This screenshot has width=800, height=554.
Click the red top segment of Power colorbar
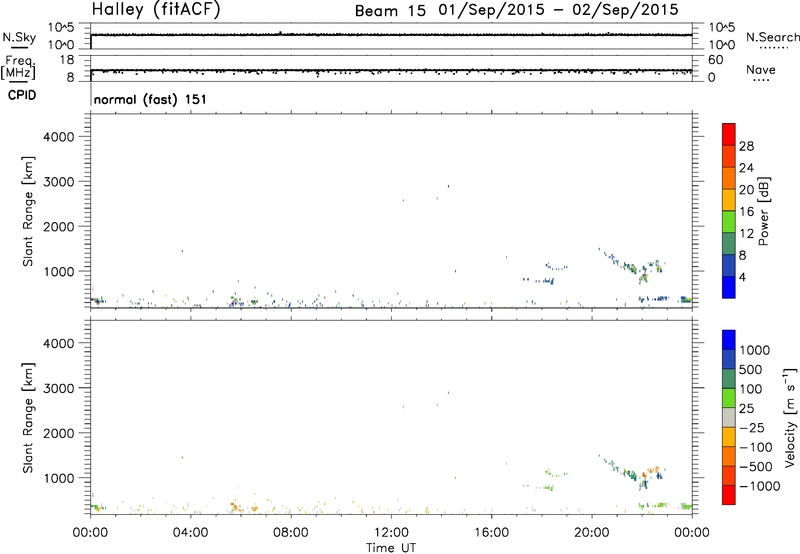click(729, 134)
